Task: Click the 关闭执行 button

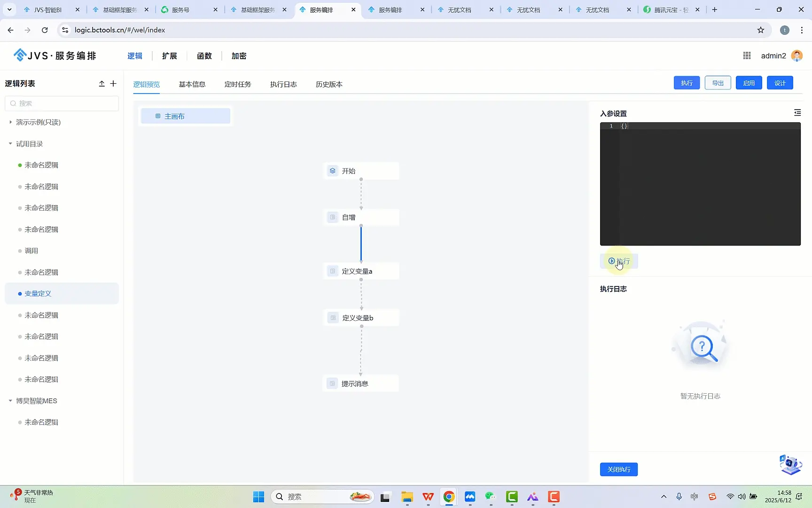Action: 618,469
